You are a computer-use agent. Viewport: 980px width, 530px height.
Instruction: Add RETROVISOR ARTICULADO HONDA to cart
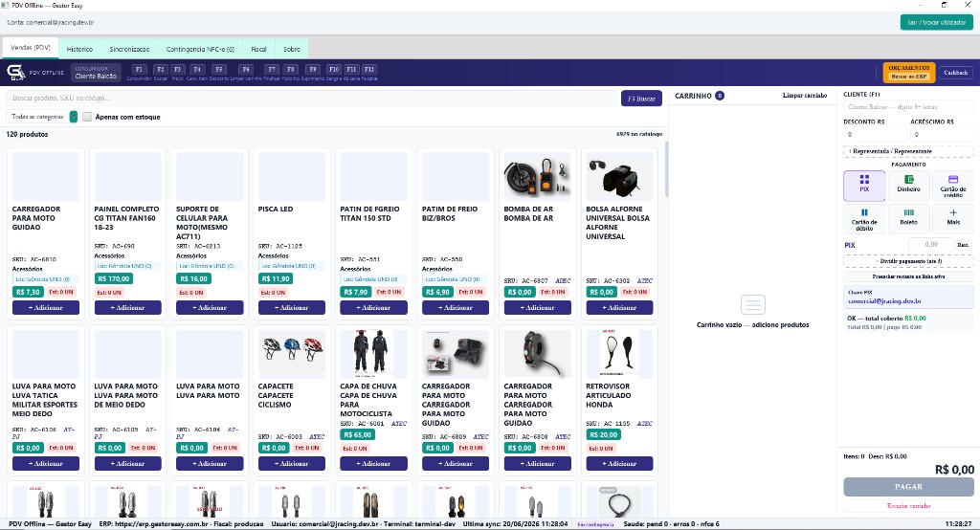pyautogui.click(x=619, y=463)
